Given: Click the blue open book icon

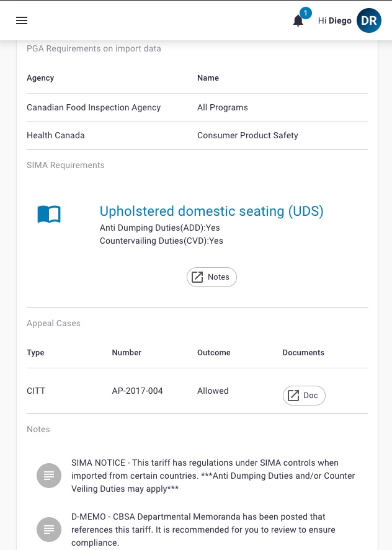Looking at the screenshot, I should (49, 214).
